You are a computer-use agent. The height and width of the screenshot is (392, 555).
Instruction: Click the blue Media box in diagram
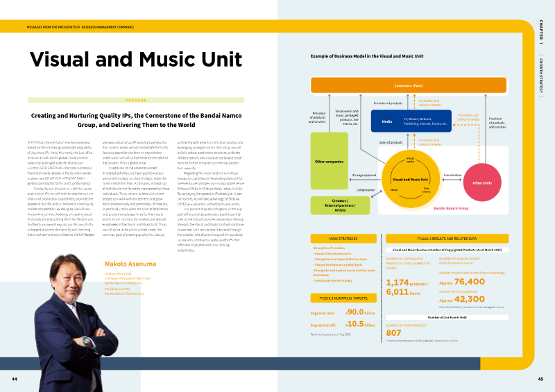tap(411, 121)
